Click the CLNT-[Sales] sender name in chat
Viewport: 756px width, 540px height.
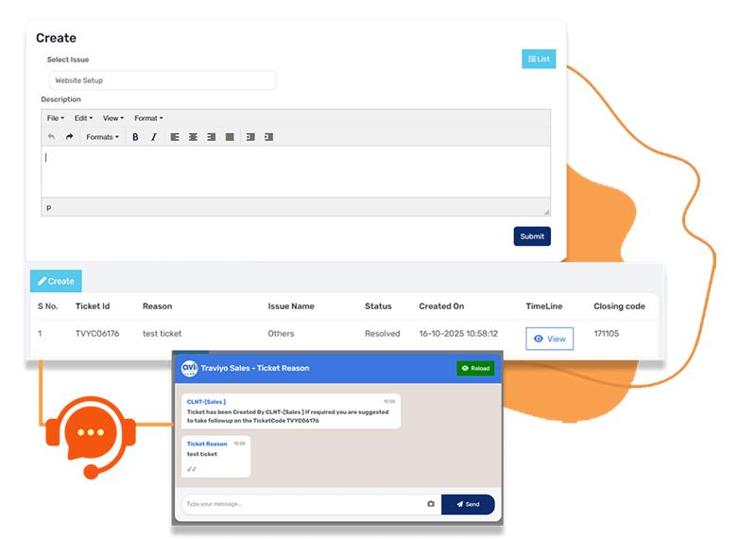pos(206,402)
